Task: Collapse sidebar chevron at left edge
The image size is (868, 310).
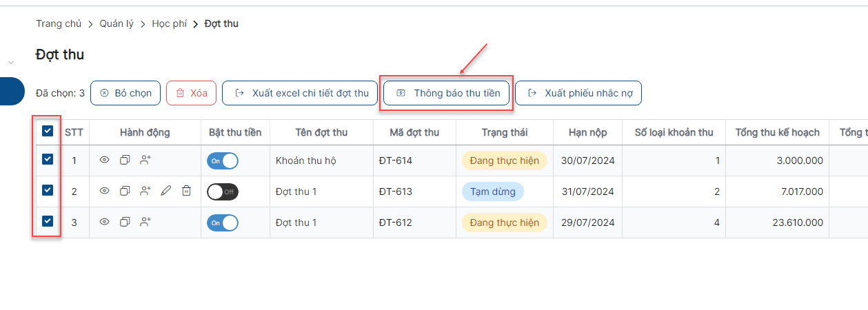Action: click(x=11, y=63)
